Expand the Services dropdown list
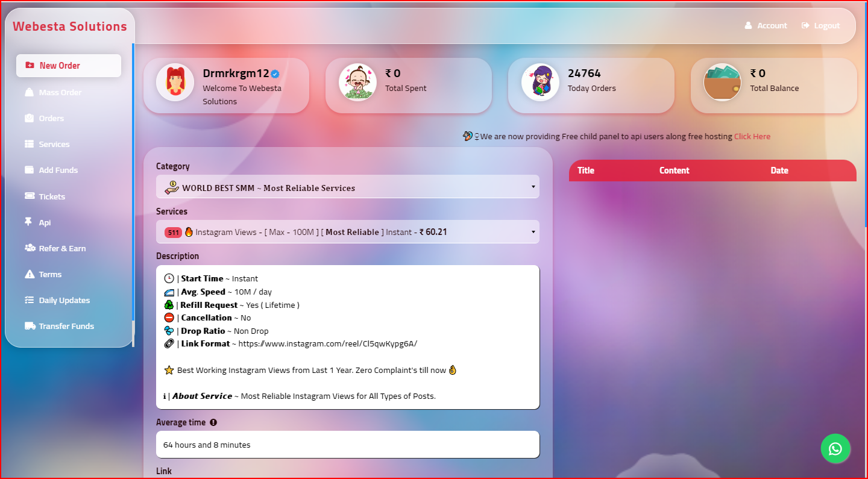The image size is (868, 479). (x=347, y=232)
